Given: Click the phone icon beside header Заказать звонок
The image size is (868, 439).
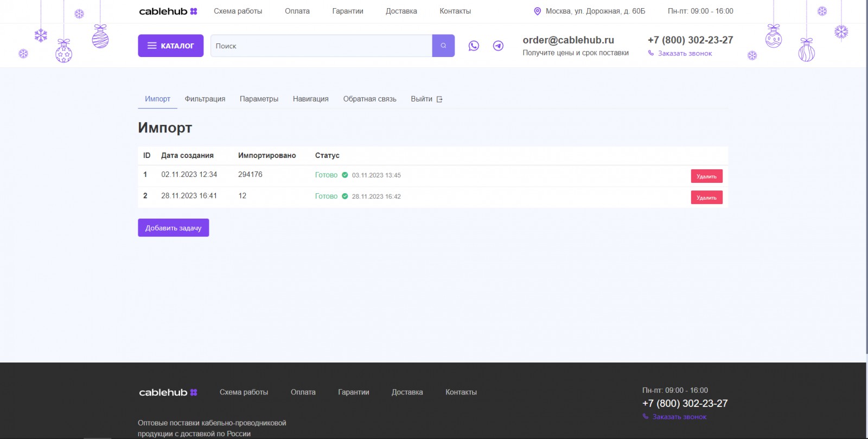Looking at the screenshot, I should (651, 53).
